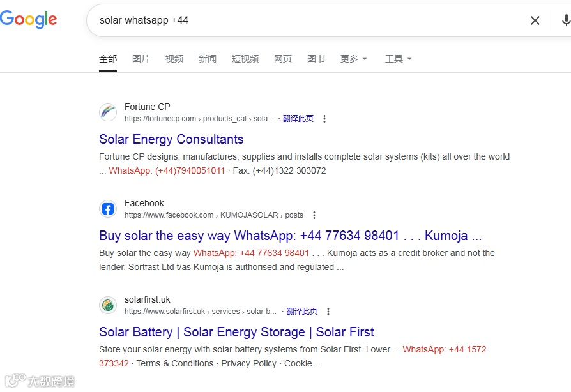Click the Fax (+44)1322 303072 text
This screenshot has height=392, width=571.
point(279,170)
